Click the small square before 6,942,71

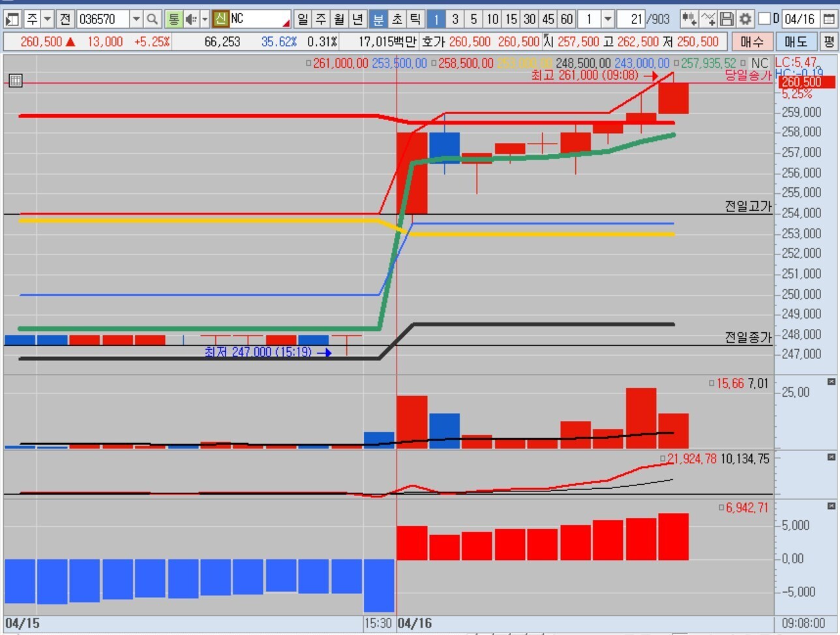point(721,508)
